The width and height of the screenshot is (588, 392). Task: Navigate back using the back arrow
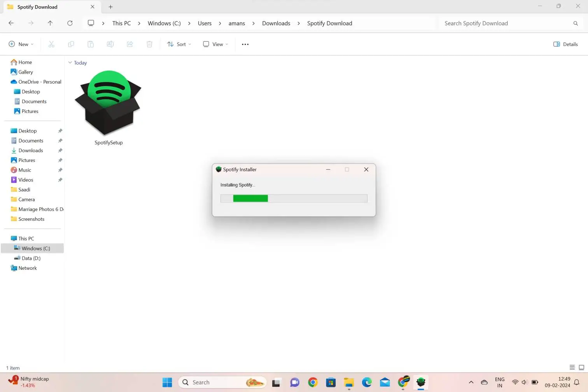(11, 23)
